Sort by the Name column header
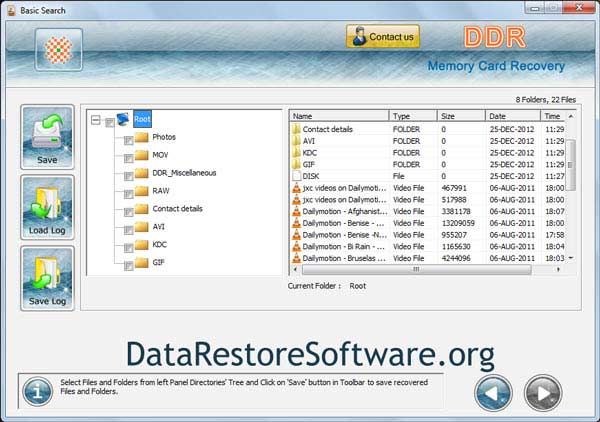This screenshot has height=422, width=600. coord(339,116)
